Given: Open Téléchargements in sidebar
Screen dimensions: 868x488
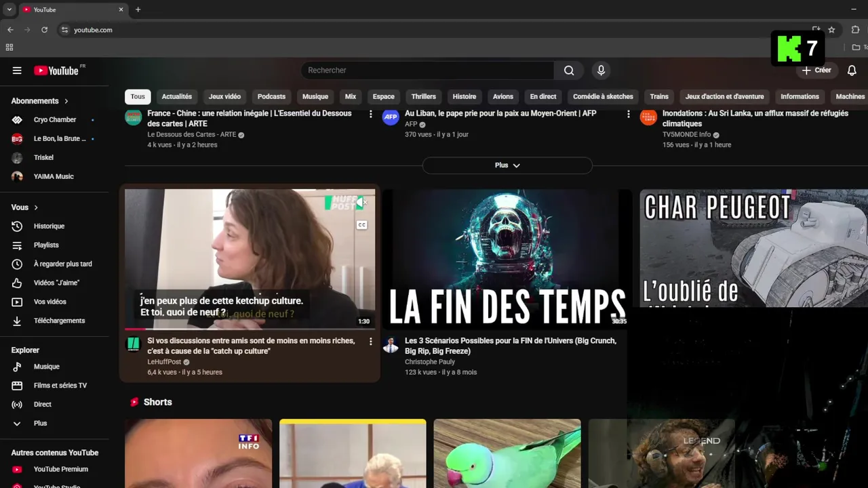Looking at the screenshot, I should point(54,321).
